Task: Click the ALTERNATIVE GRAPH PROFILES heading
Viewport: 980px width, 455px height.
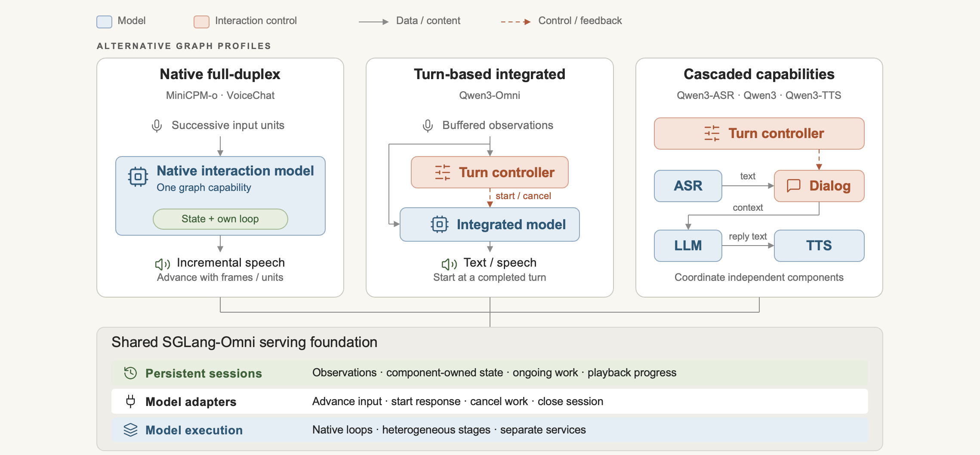Action: (184, 46)
